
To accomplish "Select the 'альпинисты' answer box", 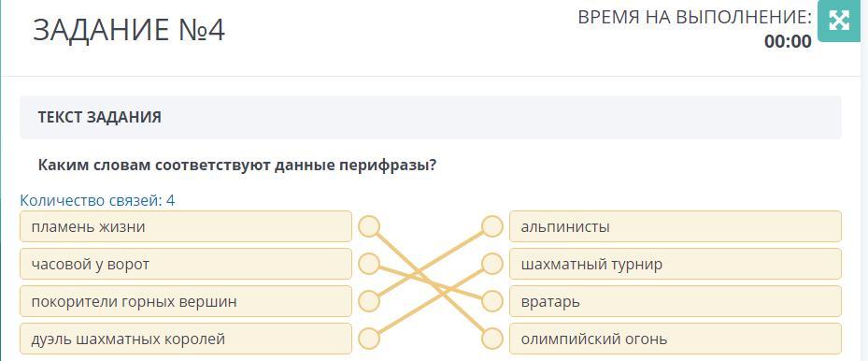I will [676, 226].
